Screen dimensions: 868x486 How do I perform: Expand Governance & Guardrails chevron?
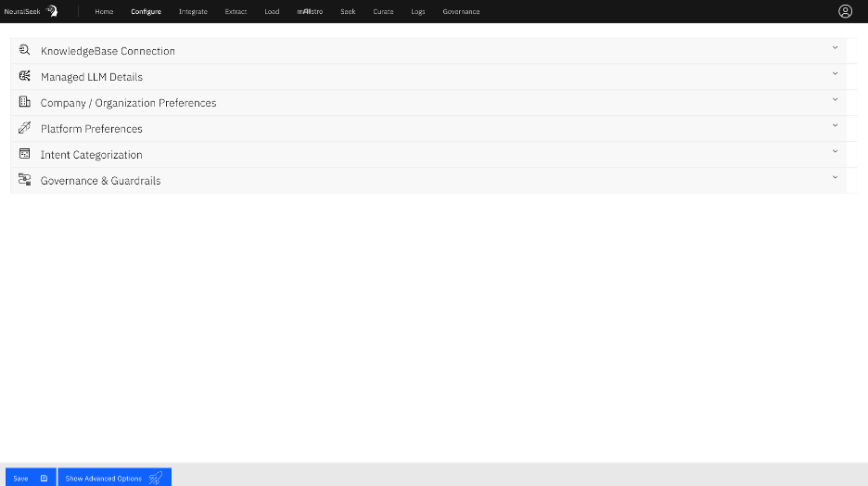tap(835, 178)
